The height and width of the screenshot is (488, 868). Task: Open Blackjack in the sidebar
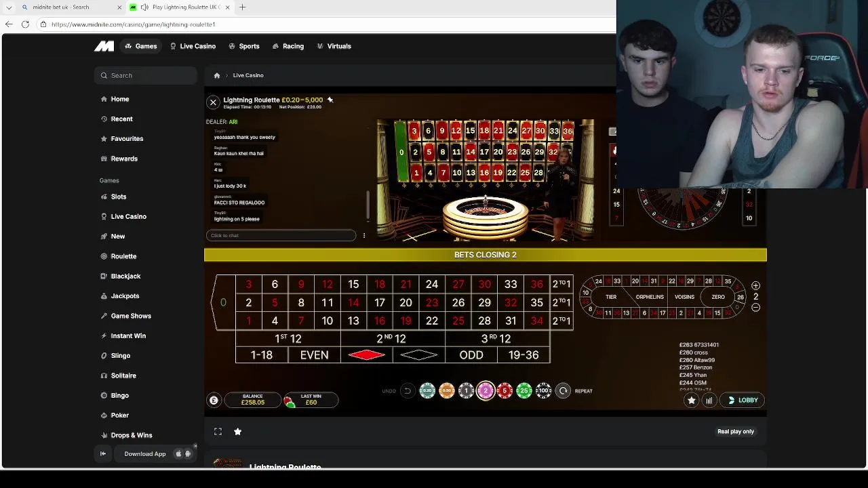(x=120, y=276)
